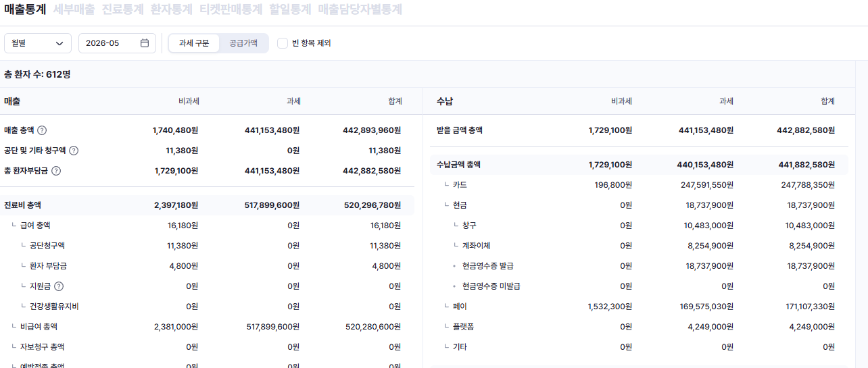Open calendar icon in the date field
Viewport: 868px width, 368px height.
[x=145, y=43]
